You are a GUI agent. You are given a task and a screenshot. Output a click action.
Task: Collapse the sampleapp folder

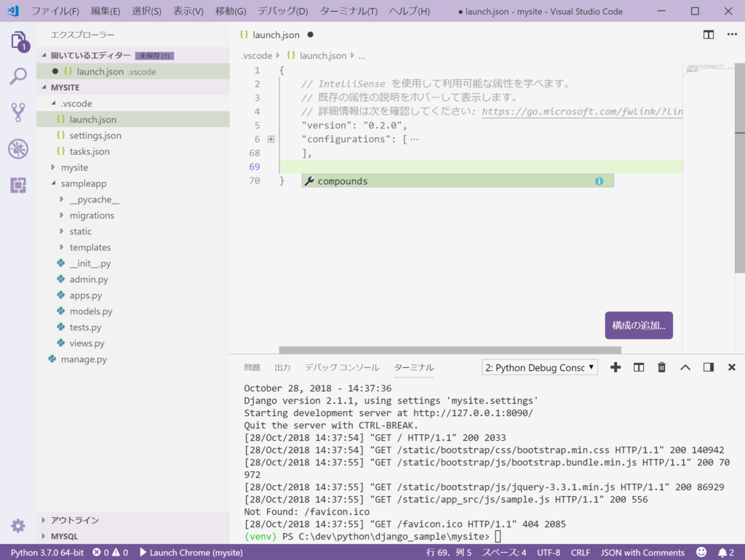[x=53, y=183]
